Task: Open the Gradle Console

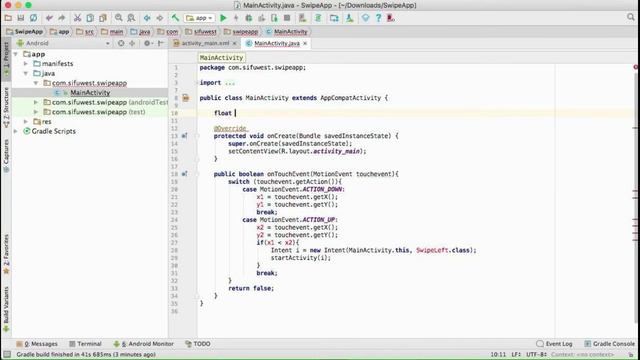Action: coord(609,344)
